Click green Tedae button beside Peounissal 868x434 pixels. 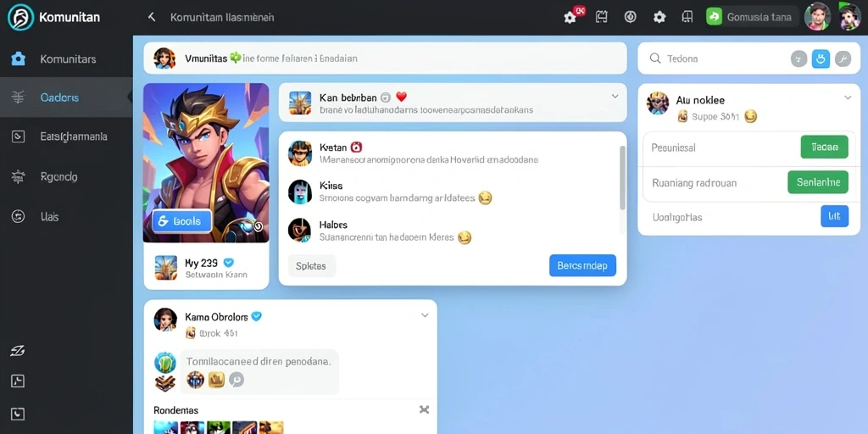click(x=824, y=147)
